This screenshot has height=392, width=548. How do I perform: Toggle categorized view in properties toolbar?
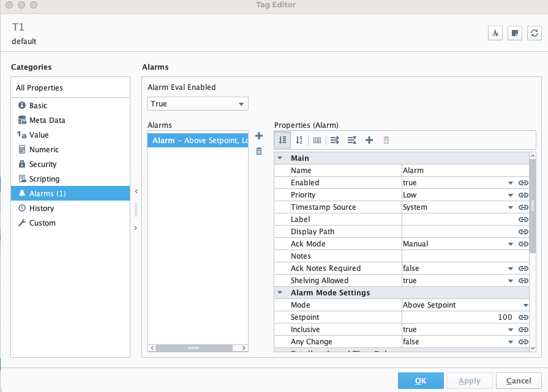point(282,140)
